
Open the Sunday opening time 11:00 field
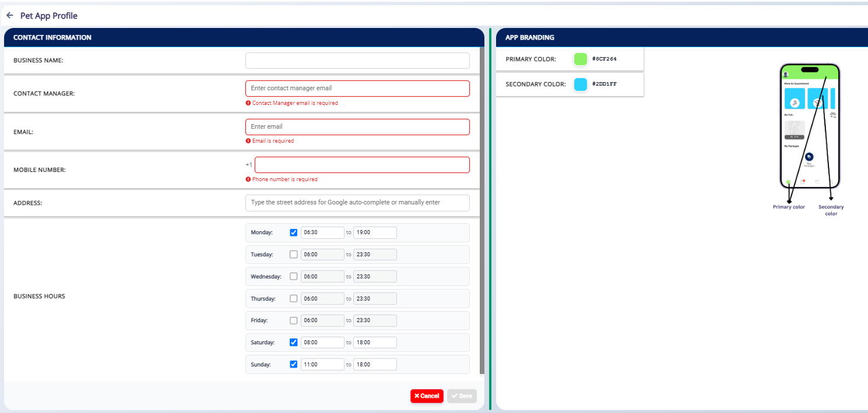[322, 365]
